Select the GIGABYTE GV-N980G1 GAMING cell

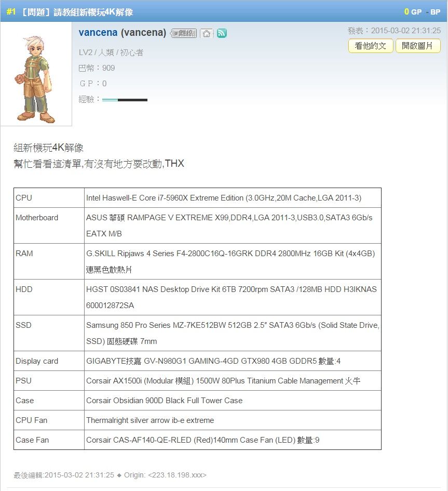click(233, 361)
